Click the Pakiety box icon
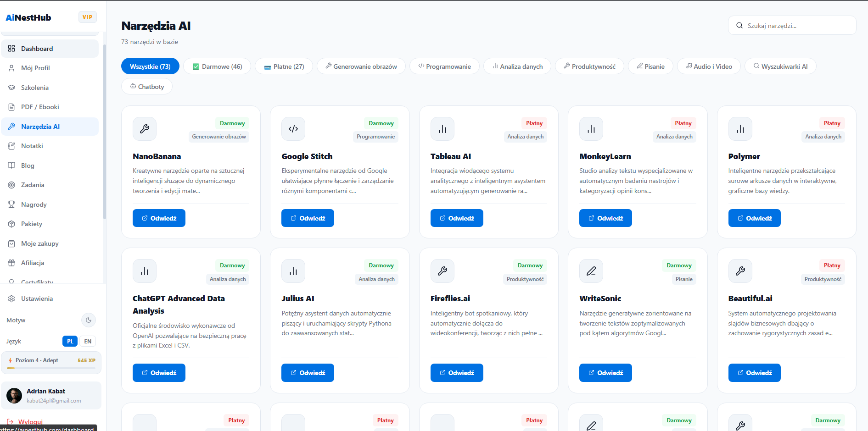This screenshot has height=431, width=868. tap(11, 224)
